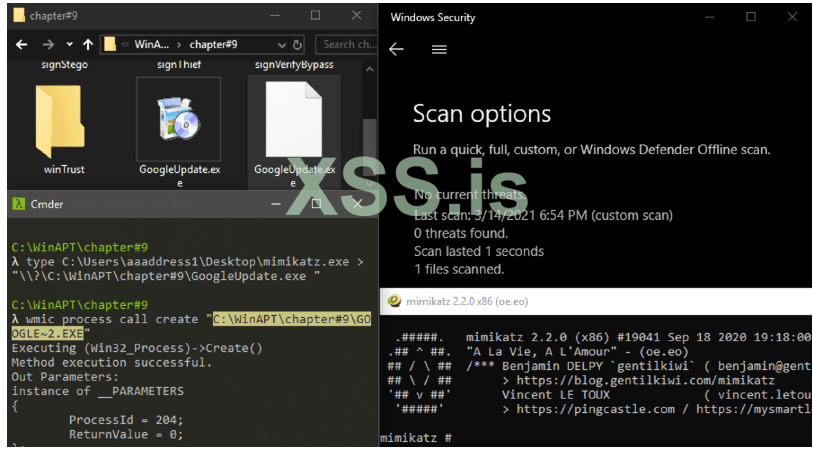Click the Cmder lambda icon
The image size is (813, 451).
(x=19, y=204)
